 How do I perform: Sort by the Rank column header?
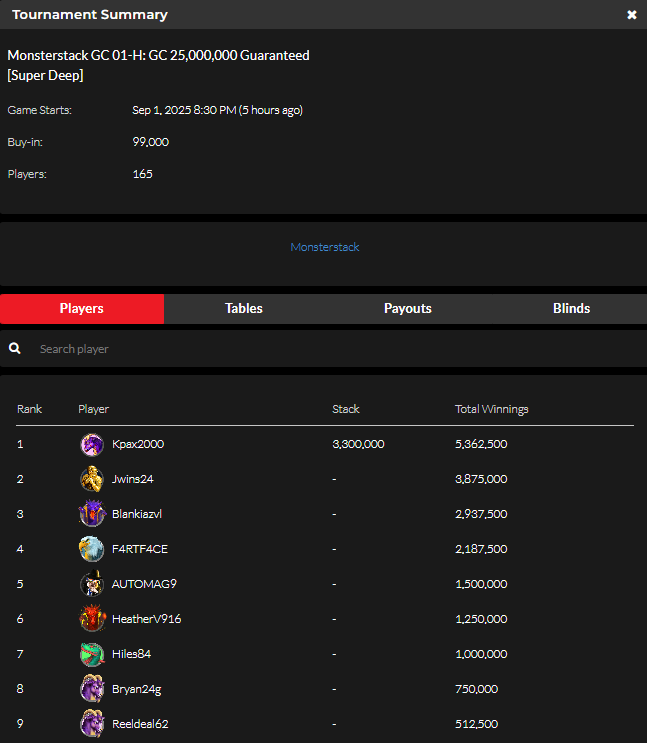29,409
